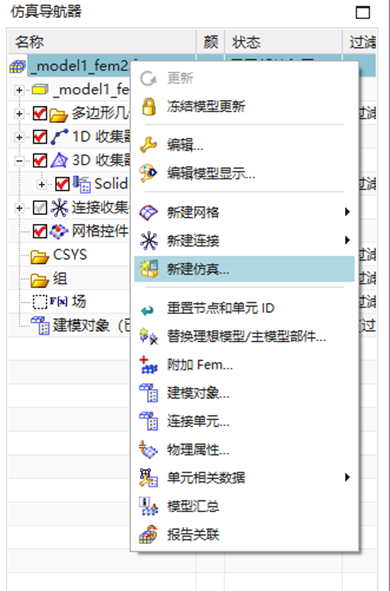
Task: Click the 网格控件 icon in tree
Action: (59, 231)
